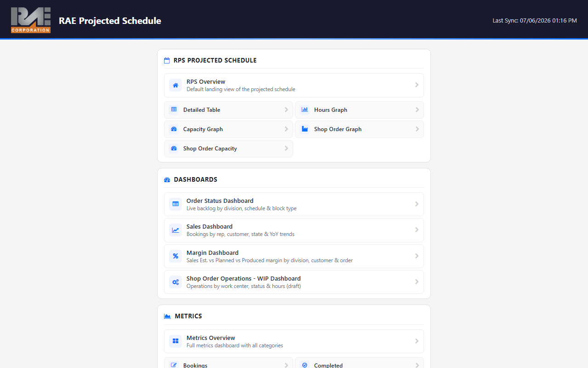Click the chevron arrow on RPS Overview row
588x368 pixels.
417,85
